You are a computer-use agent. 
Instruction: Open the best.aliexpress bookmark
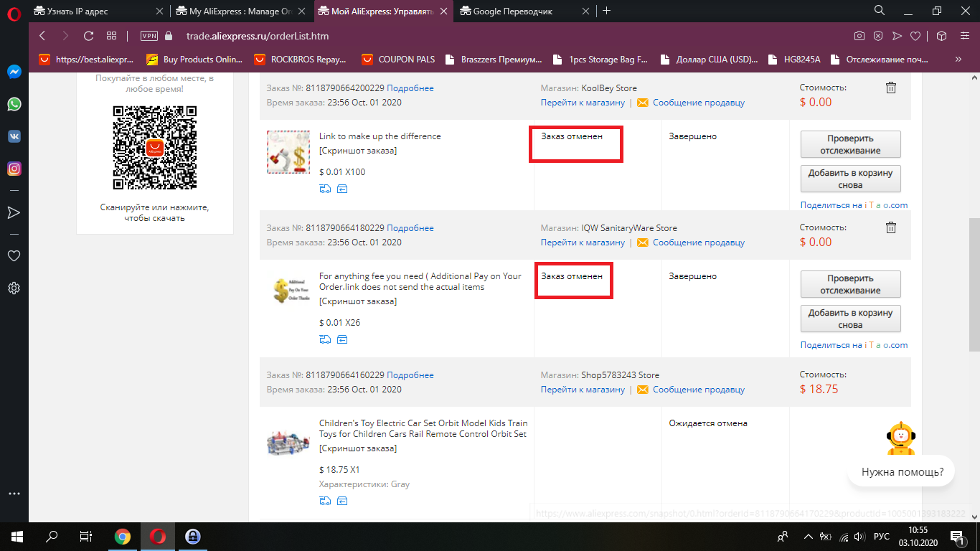click(86, 60)
